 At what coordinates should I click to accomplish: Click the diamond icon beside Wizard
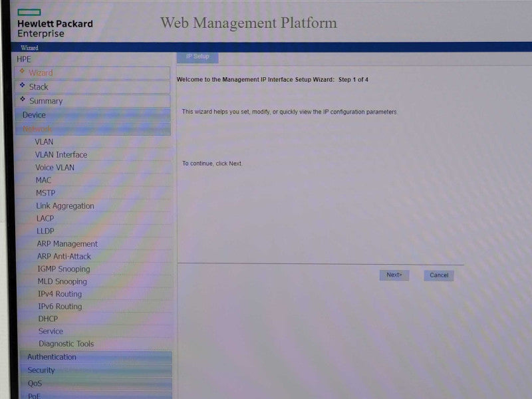pyautogui.click(x=22, y=71)
